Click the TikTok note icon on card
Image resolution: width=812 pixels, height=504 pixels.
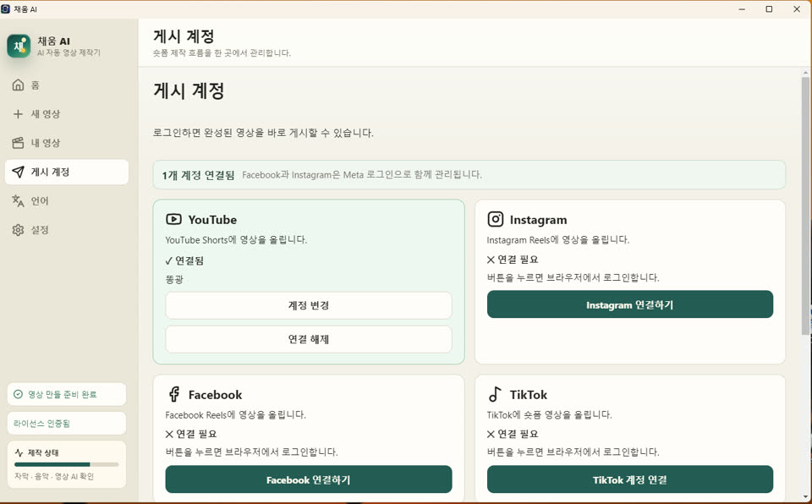click(495, 394)
